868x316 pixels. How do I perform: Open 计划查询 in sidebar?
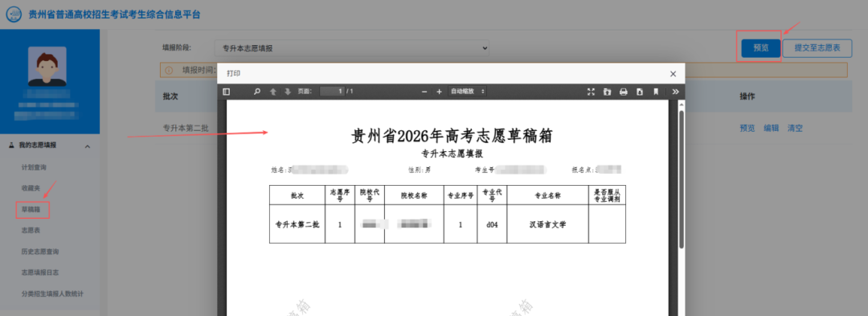(x=34, y=167)
